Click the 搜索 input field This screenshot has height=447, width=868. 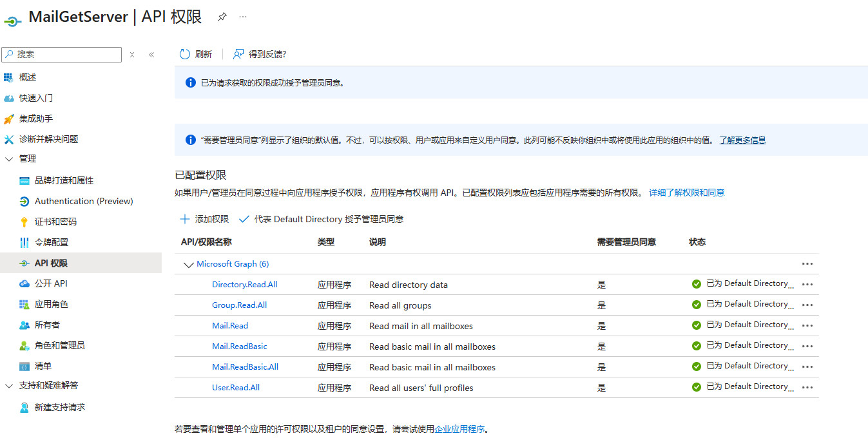(62, 55)
